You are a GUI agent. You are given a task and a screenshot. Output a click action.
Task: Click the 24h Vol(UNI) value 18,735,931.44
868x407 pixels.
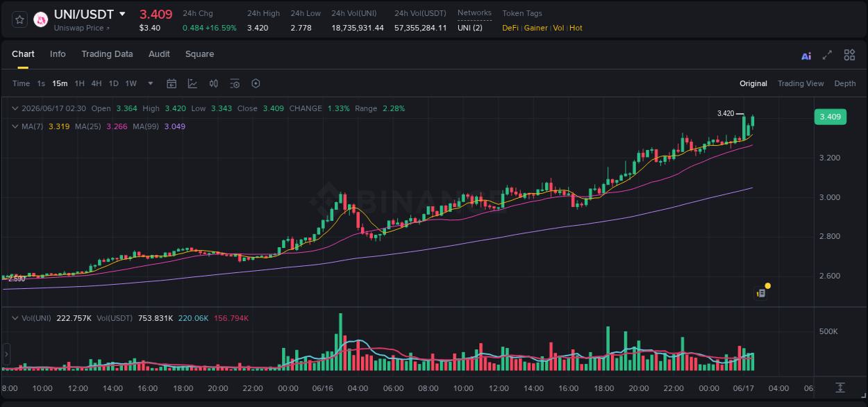pos(358,28)
